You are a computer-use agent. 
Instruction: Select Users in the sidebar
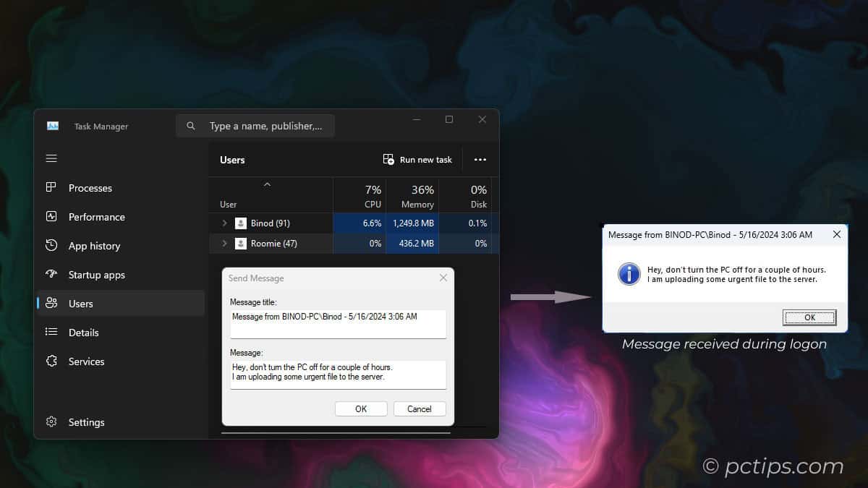point(82,304)
